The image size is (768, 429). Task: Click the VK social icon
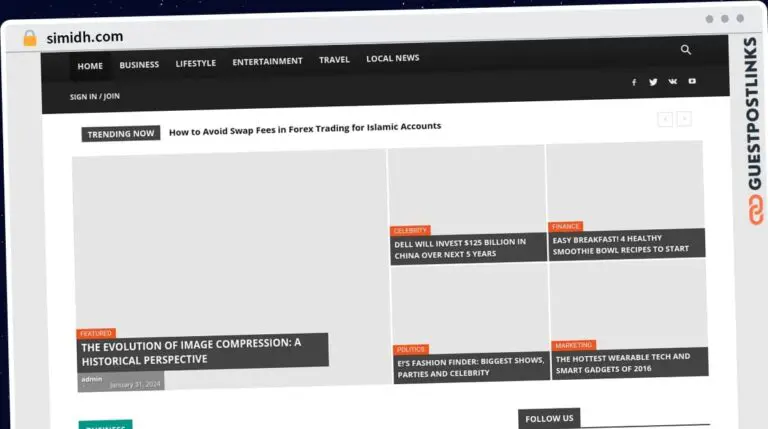[672, 82]
